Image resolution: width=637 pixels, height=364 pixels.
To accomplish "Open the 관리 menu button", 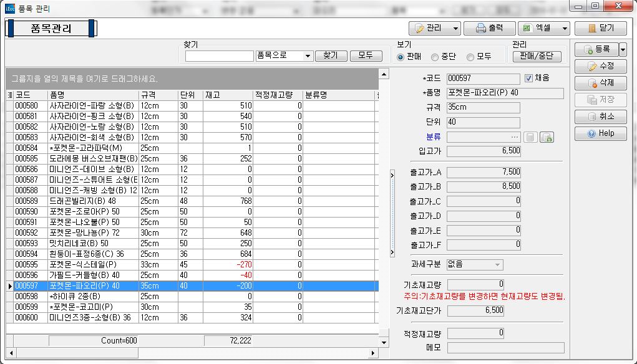I will pos(435,28).
